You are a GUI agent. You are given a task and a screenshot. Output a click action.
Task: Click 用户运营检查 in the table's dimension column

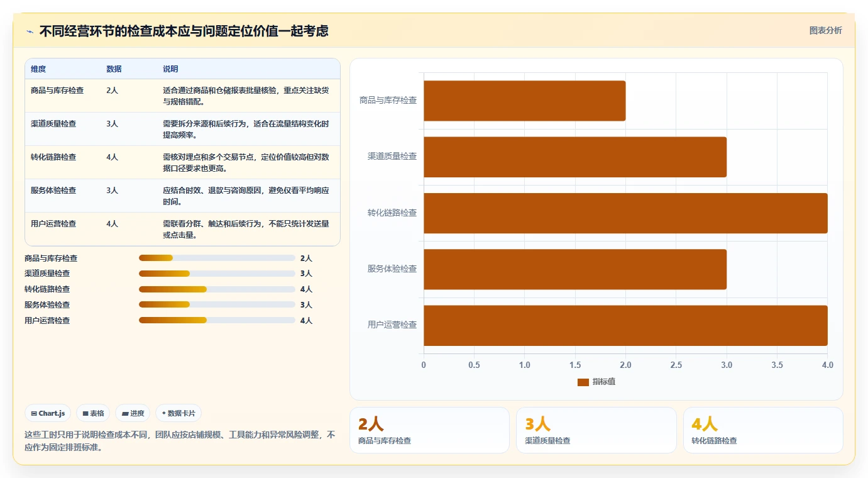point(53,224)
